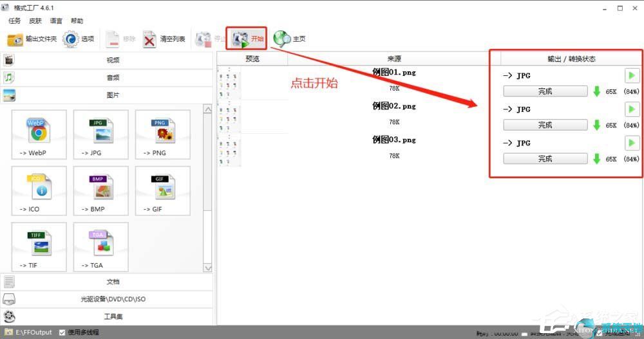This screenshot has width=644, height=339.
Task: Open 选项 settings gear
Action: click(x=78, y=39)
